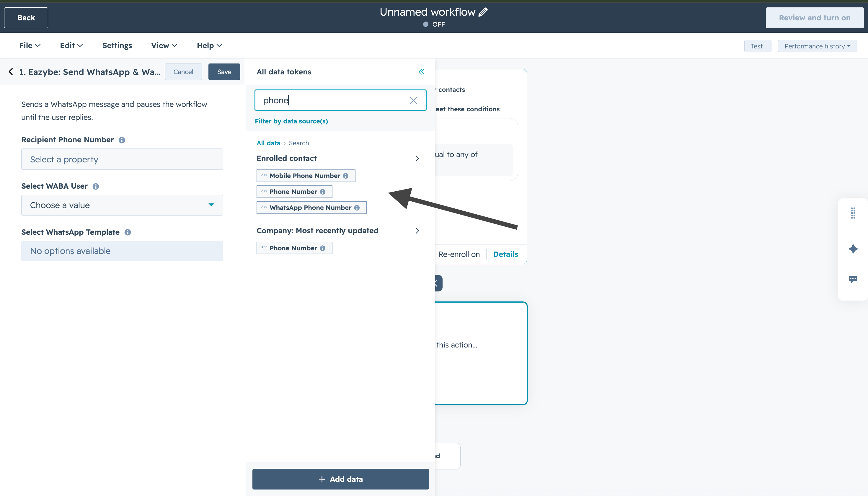Open the grid dots icon in right sidebar

853,213
